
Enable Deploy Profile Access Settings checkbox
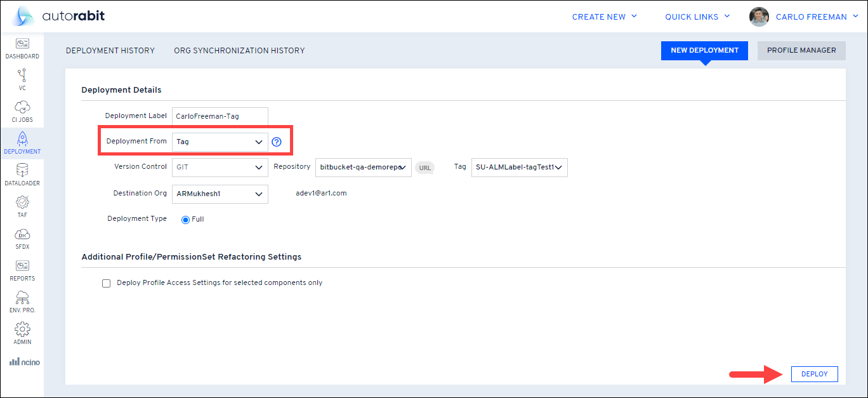[x=107, y=283]
